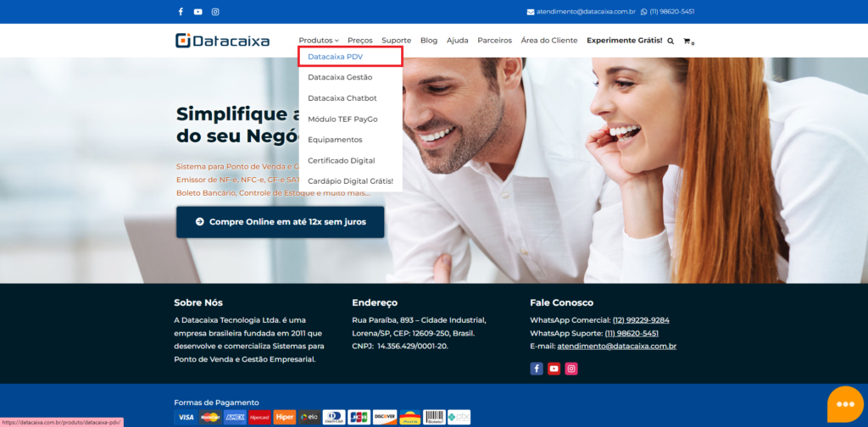Open the YouTube icon in the top bar
Screen dimensions: 868x427
click(198, 12)
